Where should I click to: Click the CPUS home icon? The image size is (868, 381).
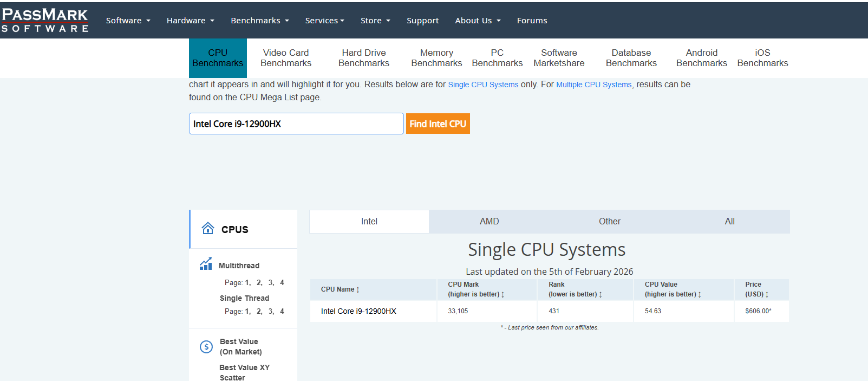click(208, 229)
